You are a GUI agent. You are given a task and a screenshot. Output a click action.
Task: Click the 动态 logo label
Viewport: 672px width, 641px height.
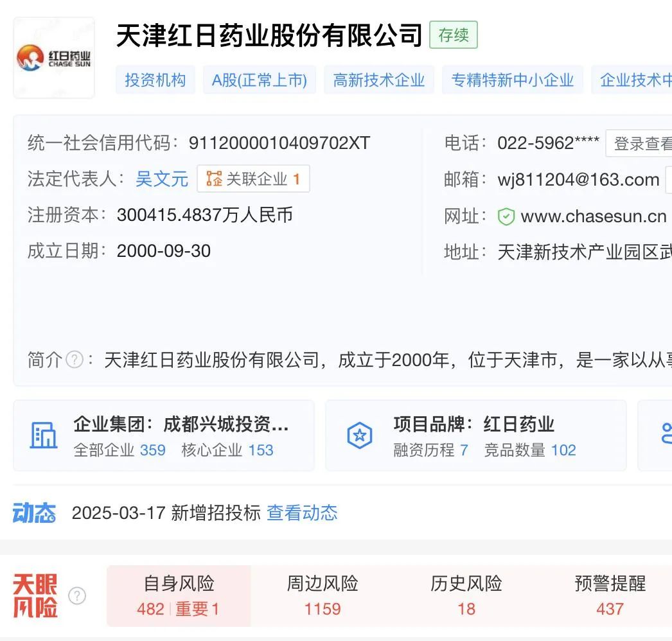(34, 513)
